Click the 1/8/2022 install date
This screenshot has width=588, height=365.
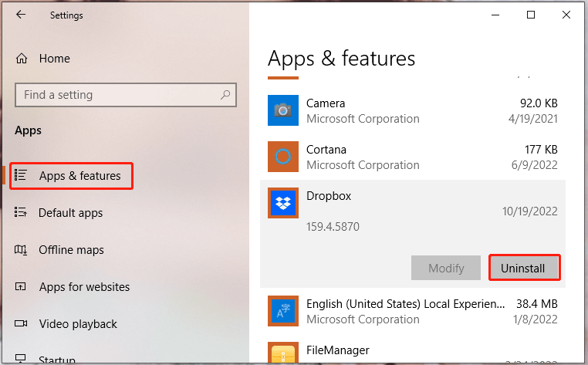tap(535, 319)
